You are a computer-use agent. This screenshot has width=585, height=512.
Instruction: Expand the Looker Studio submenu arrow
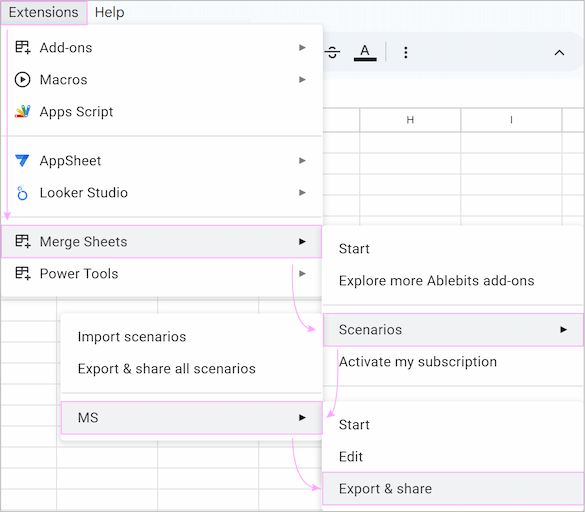pyautogui.click(x=302, y=193)
